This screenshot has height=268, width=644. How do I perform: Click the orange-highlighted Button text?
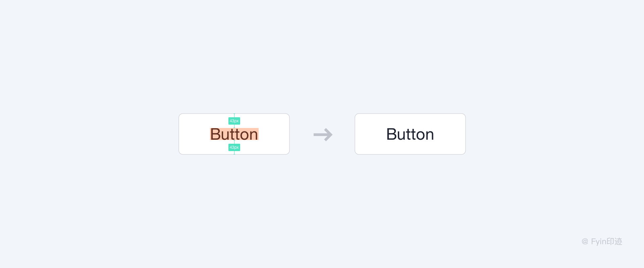click(x=234, y=134)
